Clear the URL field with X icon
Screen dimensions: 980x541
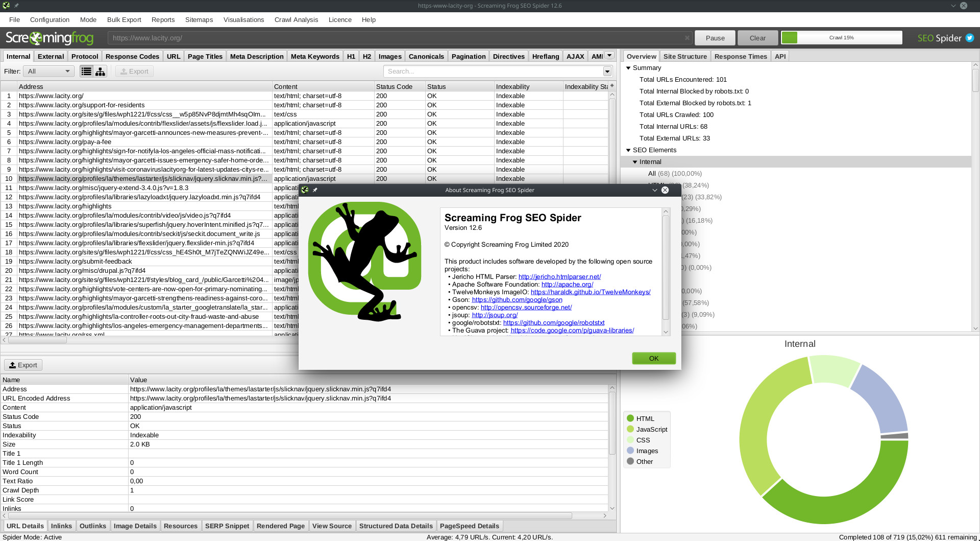tap(687, 38)
